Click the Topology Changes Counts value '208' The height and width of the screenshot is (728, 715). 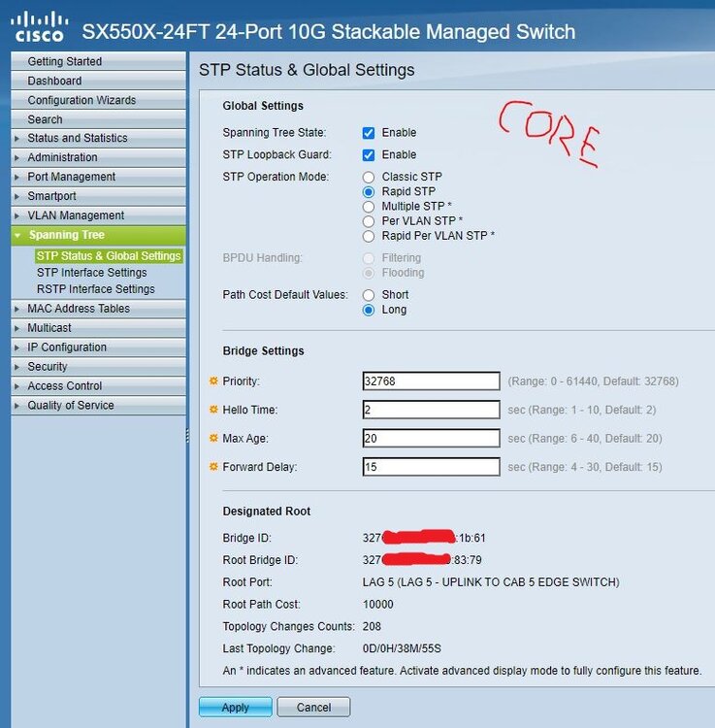(x=372, y=626)
